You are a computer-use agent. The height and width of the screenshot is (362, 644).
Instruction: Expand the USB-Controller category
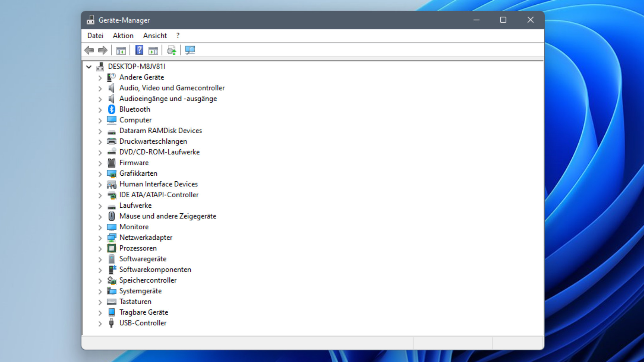pyautogui.click(x=99, y=323)
